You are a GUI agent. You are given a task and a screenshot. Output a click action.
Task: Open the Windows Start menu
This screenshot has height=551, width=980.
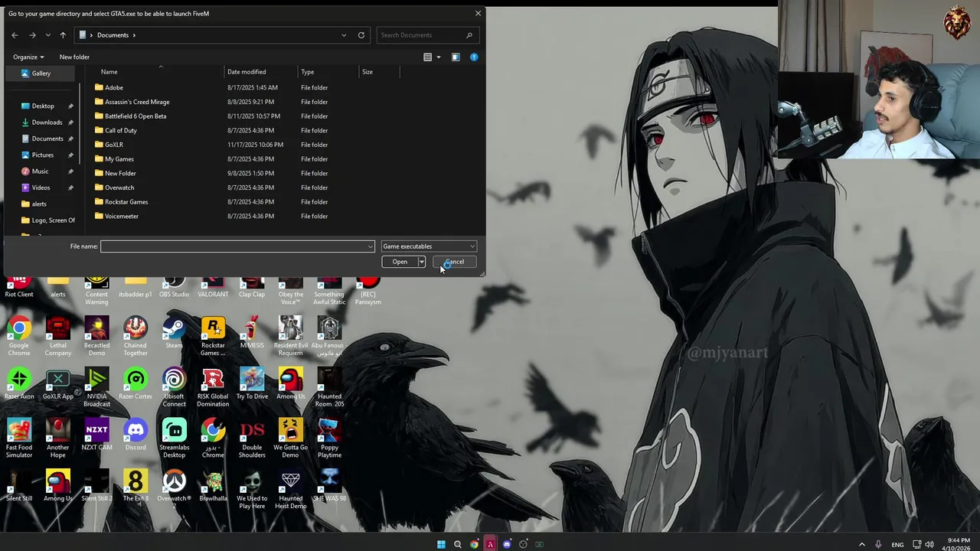coord(441,544)
